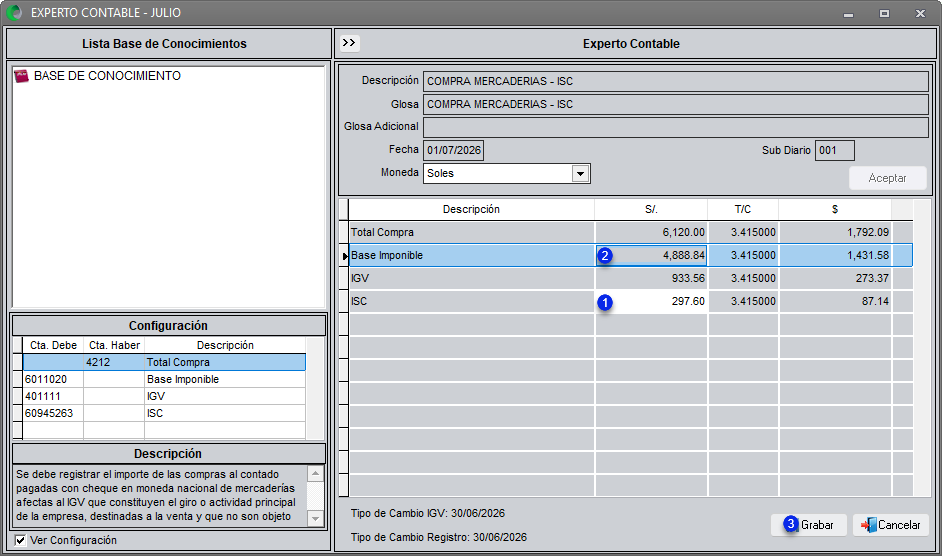The width and height of the screenshot is (942, 556).
Task: Click the Cancelar button
Action: point(891,525)
